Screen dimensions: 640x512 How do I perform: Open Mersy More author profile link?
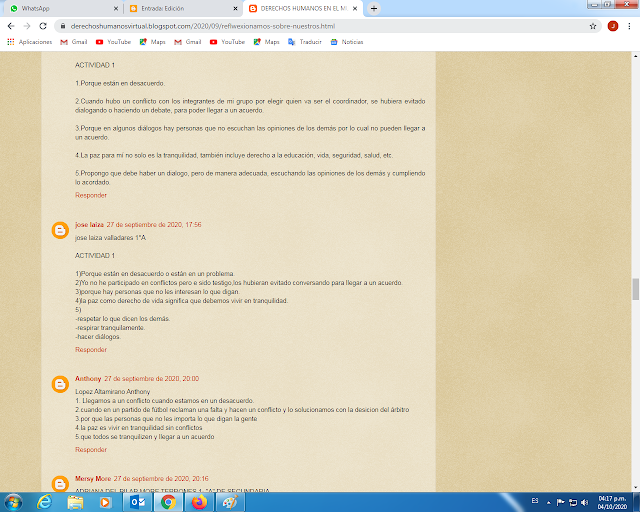tap(93, 479)
